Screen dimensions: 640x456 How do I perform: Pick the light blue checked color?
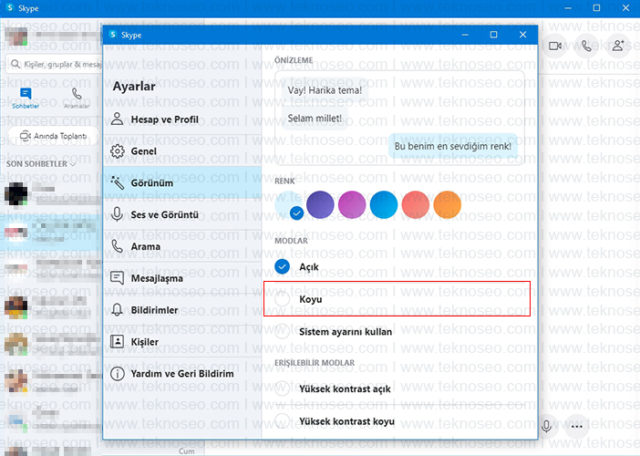289,205
